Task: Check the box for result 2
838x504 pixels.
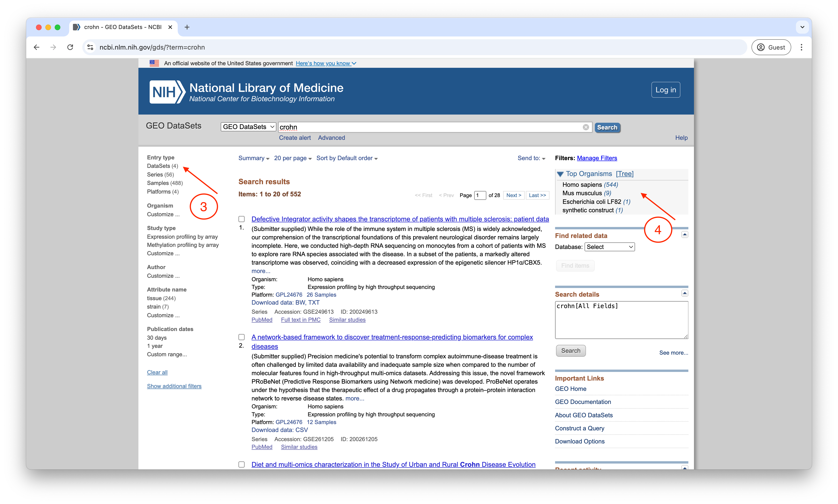Action: 242,337
